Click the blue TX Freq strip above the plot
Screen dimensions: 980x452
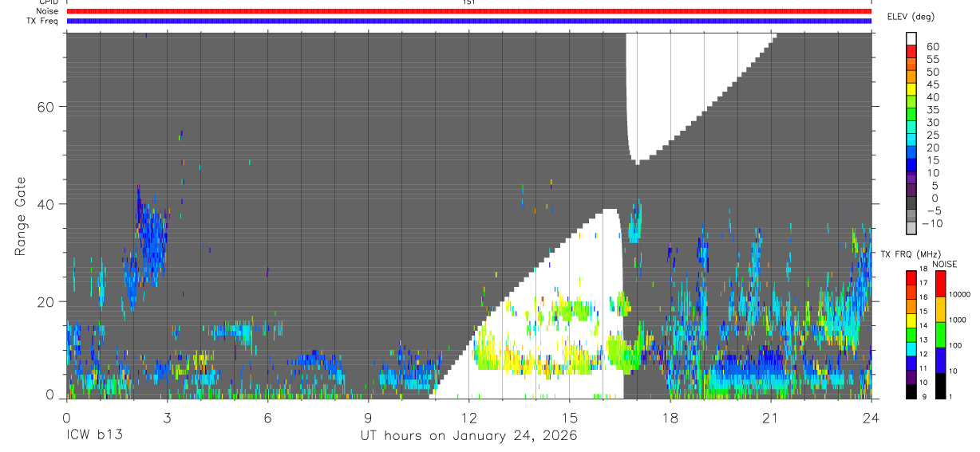point(468,21)
